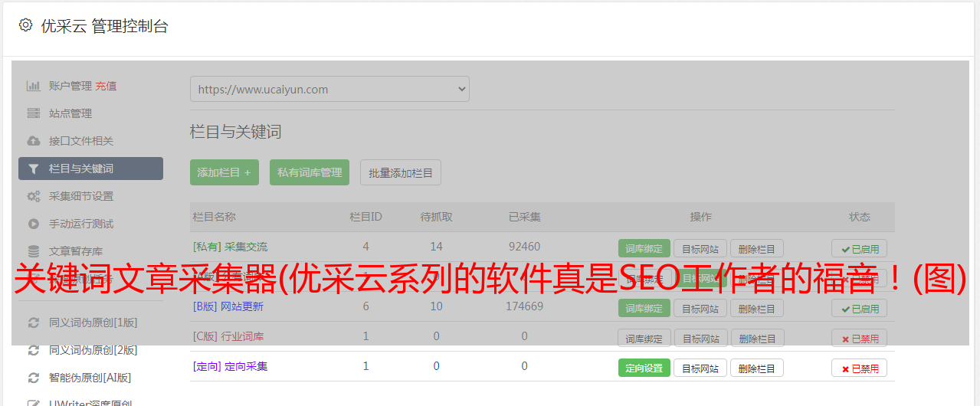Screen dimensions: 980x406
Task: Click the 栏目ID column header
Action: pos(365,217)
